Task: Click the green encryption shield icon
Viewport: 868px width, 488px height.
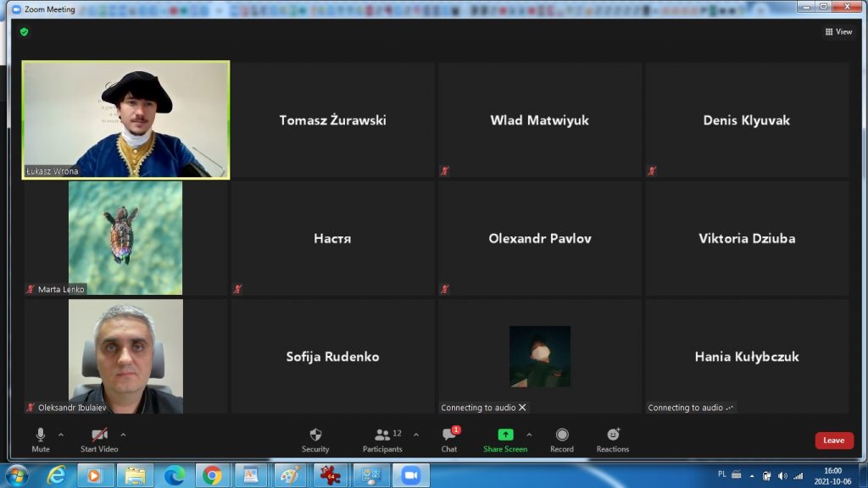Action: pyautogui.click(x=24, y=31)
